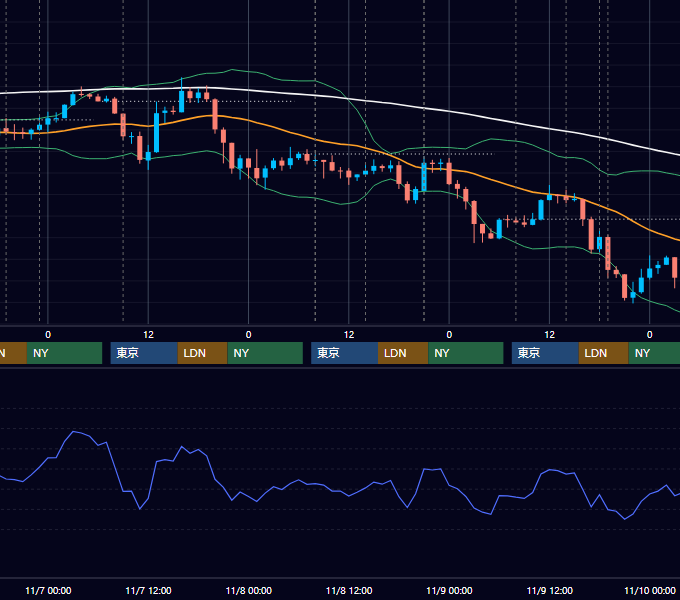The width and height of the screenshot is (680, 600).
Task: Click the 11/8 12:00 time axis label
Action: (x=349, y=590)
